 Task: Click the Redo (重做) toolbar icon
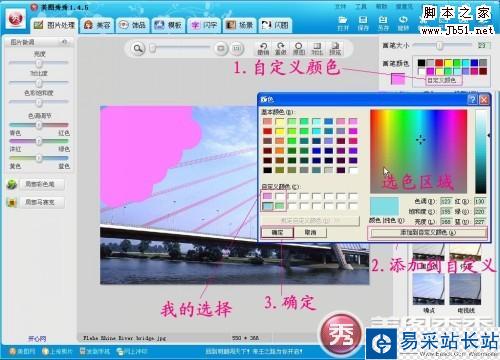281,49
